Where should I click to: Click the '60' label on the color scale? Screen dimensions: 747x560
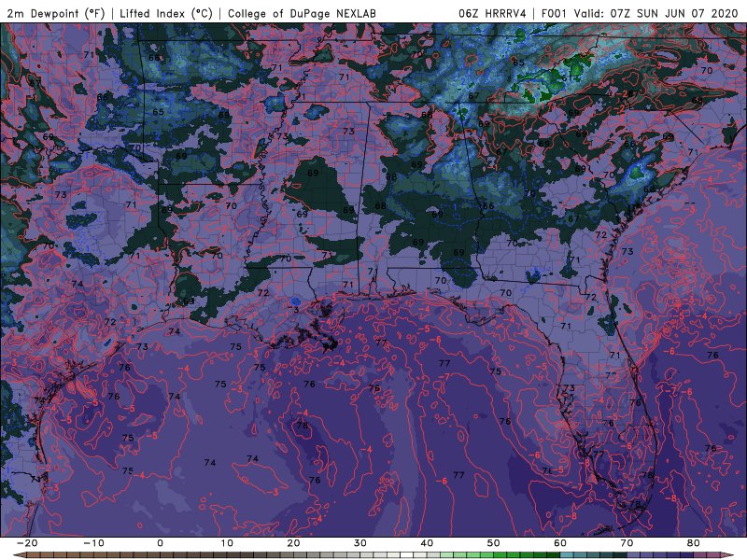[x=560, y=543]
